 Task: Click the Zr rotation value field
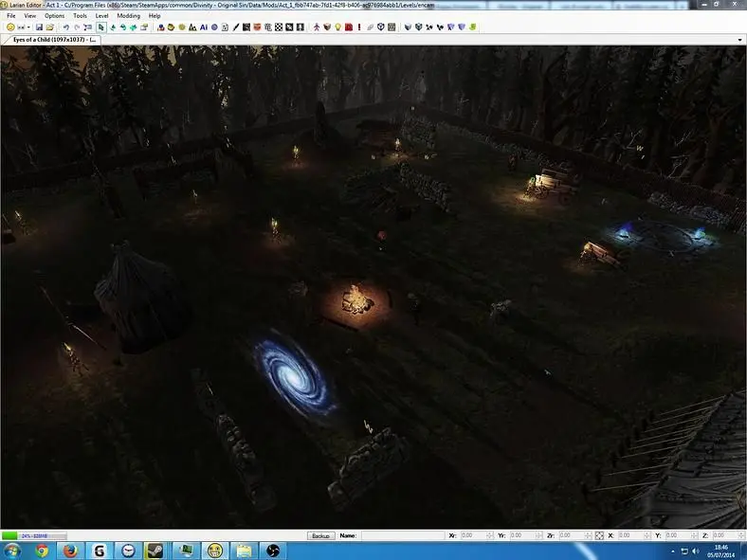point(572,535)
